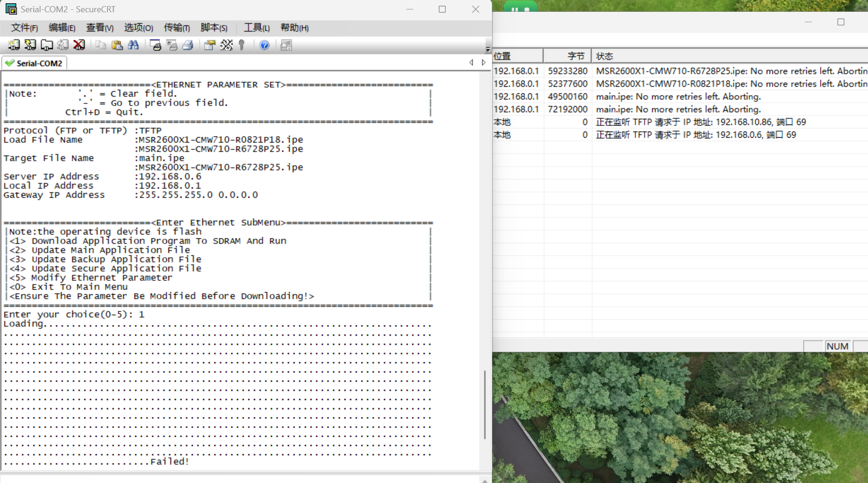Open the 工具(L) menu
The width and height of the screenshot is (868, 483).
(257, 28)
